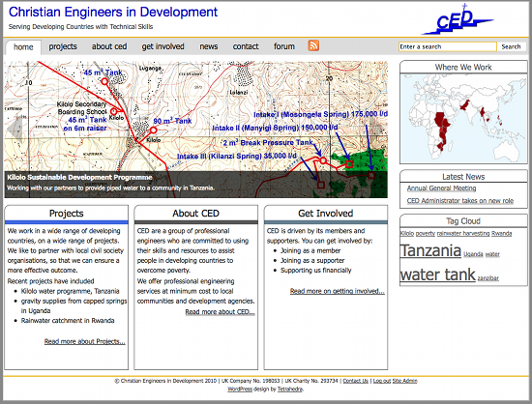
Task: Click the Projects panel heading
Action: 67,214
